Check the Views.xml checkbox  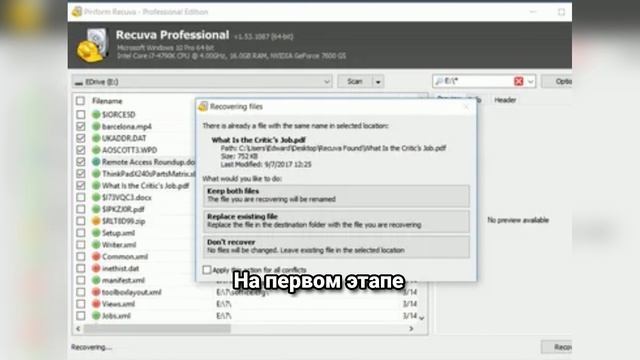pos(81,304)
